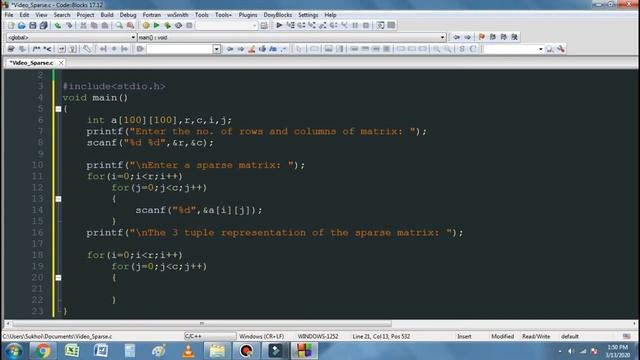This screenshot has height=360, width=640.
Task: Copy the selection using the toolbar icon
Action: click(94, 25)
